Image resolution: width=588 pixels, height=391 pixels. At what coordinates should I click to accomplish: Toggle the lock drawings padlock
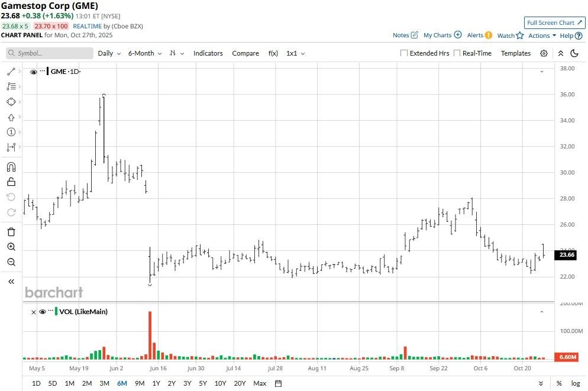(x=11, y=182)
